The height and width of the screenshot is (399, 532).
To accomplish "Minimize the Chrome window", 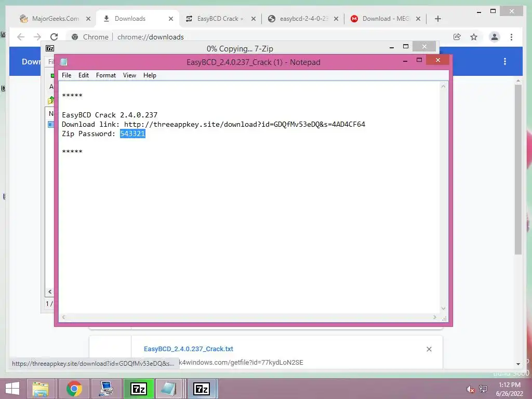I will (478, 12).
